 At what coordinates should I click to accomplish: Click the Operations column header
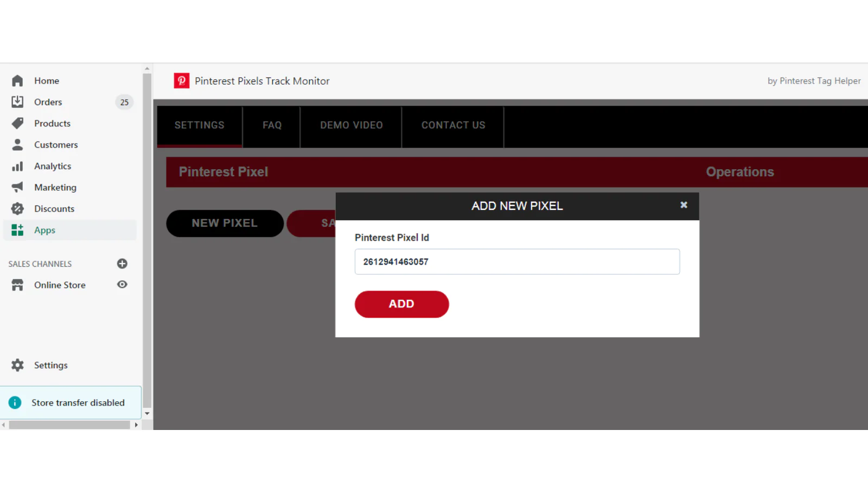740,172
